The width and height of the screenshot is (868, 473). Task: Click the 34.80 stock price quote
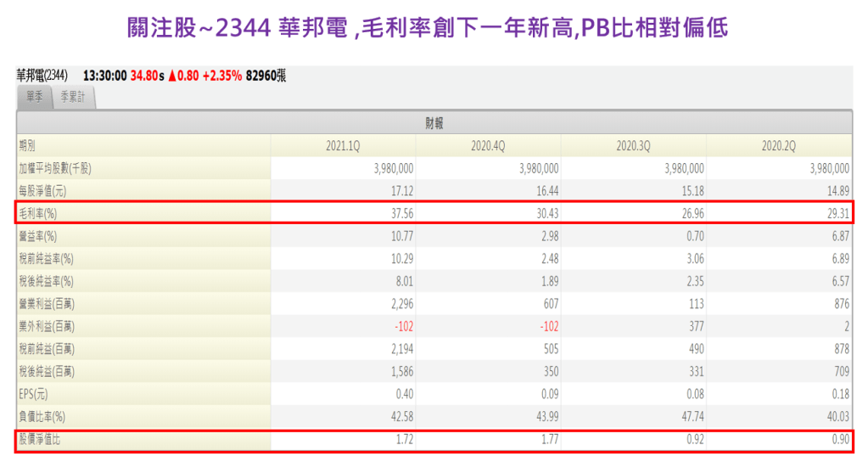click(146, 76)
